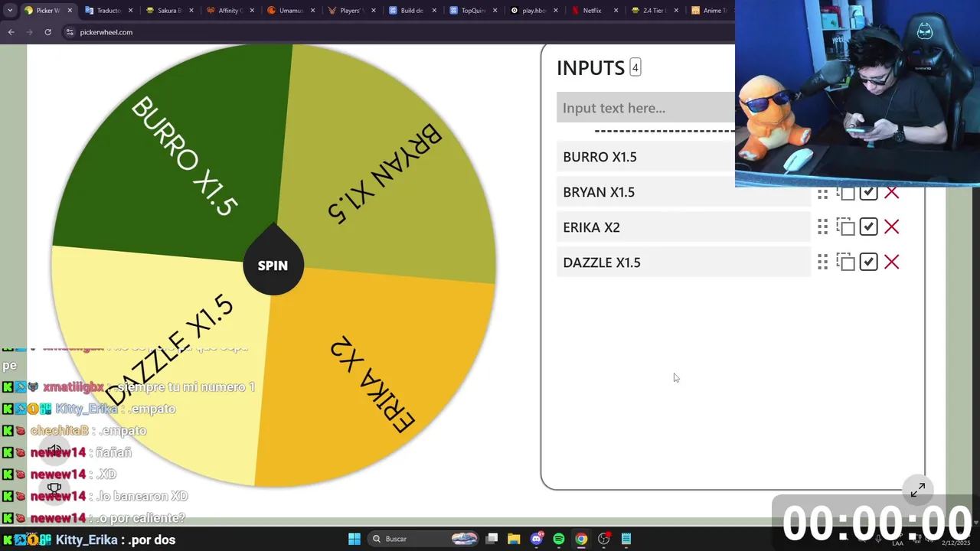Switch to the 2.4 Tier browser tab
Viewport: 980px width, 551px height.
point(653,11)
